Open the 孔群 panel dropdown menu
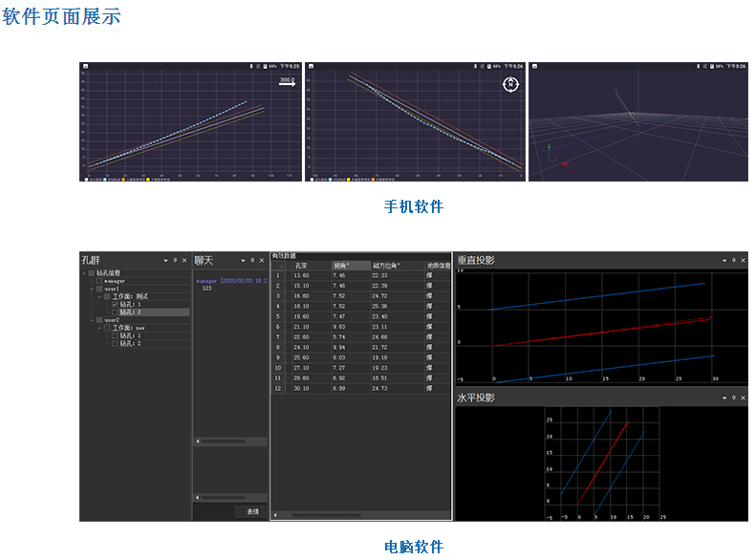This screenshot has height=560, width=755. coord(165,261)
